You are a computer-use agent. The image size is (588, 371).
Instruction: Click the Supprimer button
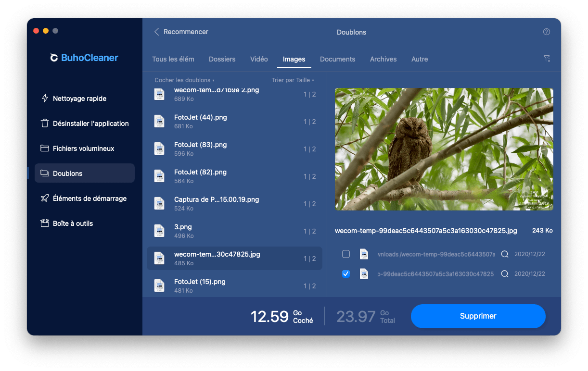point(478,316)
